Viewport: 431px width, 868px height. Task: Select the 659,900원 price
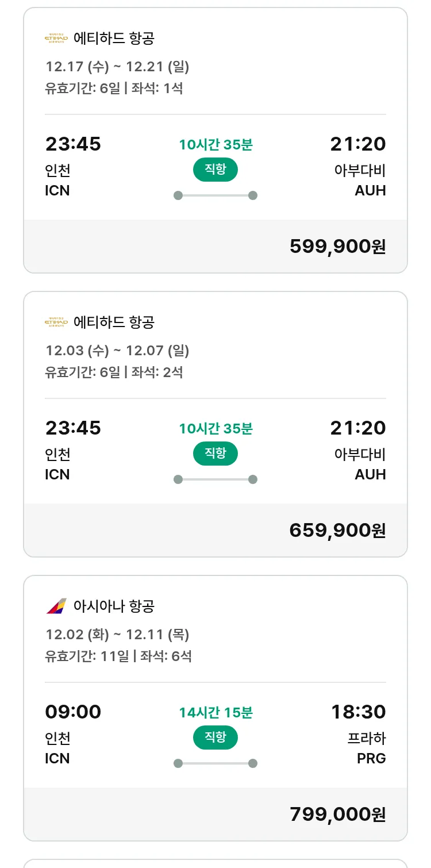click(x=337, y=531)
